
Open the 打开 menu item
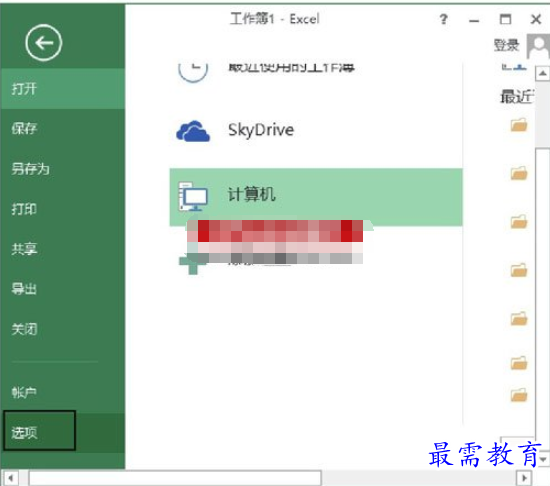click(x=63, y=88)
